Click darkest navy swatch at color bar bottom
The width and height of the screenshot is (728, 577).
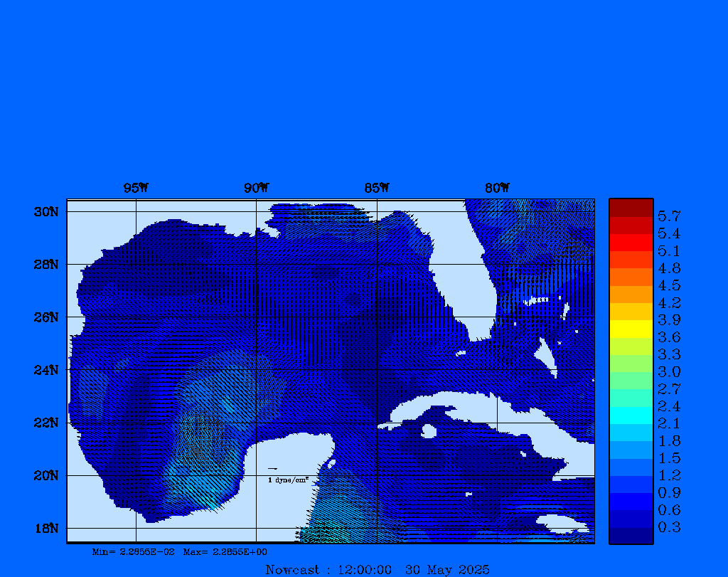click(631, 536)
